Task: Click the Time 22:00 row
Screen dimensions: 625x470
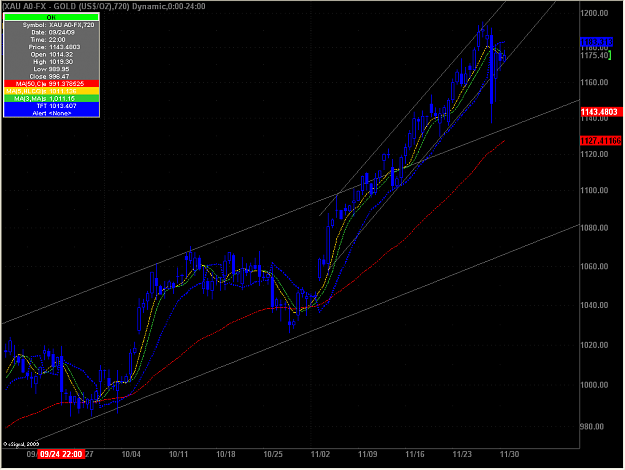Action: pyautogui.click(x=51, y=40)
